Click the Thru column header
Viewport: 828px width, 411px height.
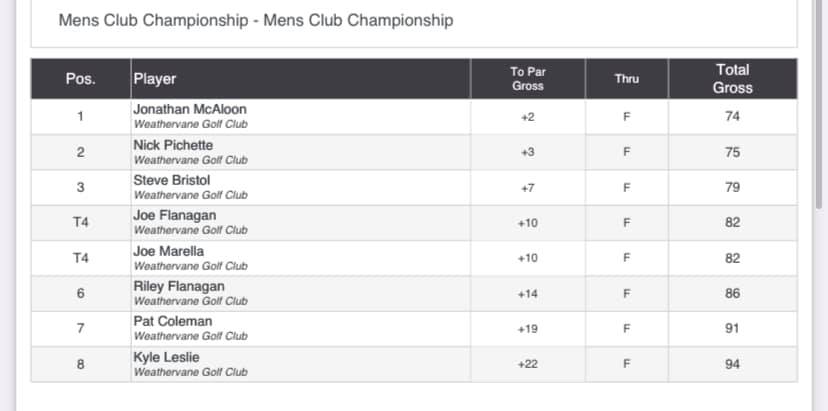(x=627, y=79)
